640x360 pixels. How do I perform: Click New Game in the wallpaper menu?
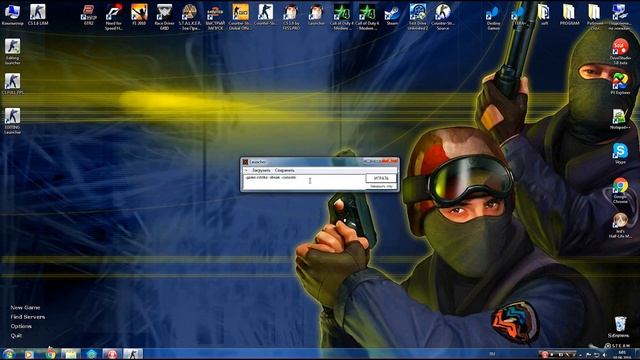click(x=25, y=307)
